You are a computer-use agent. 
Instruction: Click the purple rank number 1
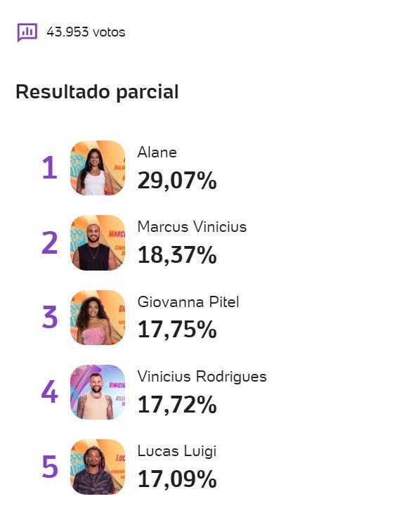pyautogui.click(x=49, y=167)
